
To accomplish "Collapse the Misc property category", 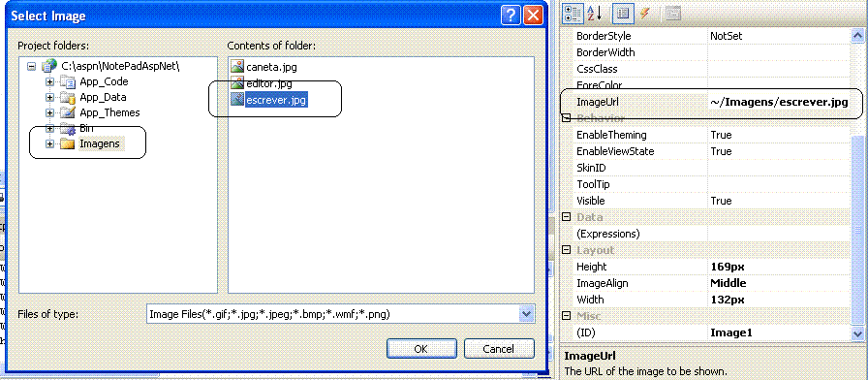I will (567, 316).
